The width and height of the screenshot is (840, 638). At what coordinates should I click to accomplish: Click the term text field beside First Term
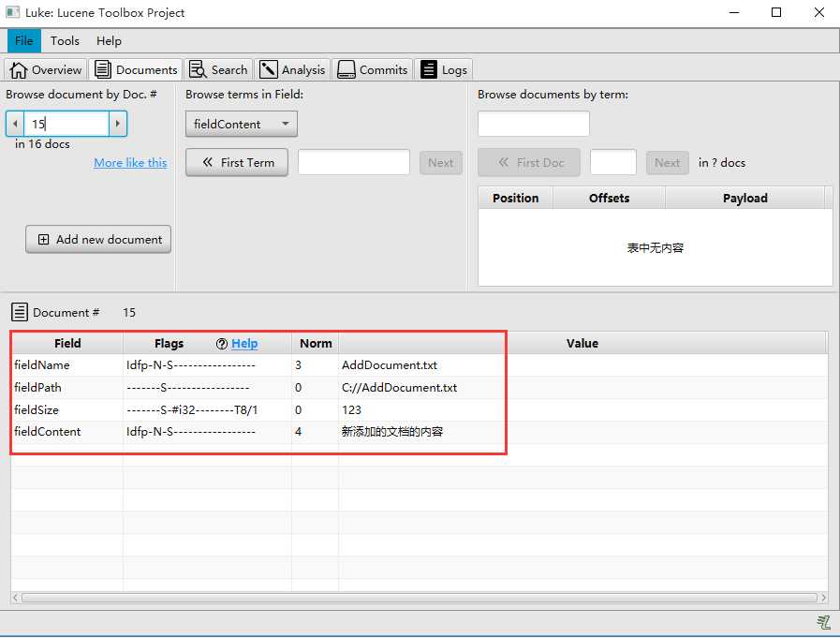pos(354,162)
